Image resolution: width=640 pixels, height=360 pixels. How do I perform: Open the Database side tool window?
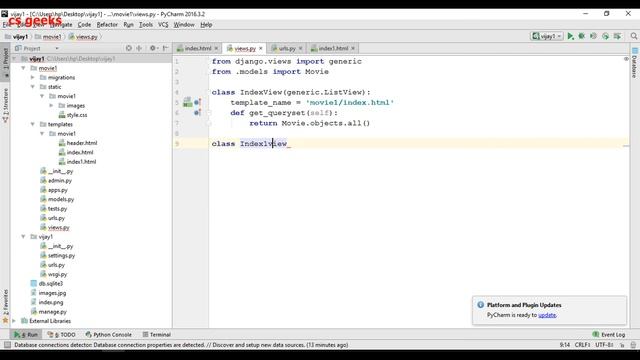pos(635,63)
